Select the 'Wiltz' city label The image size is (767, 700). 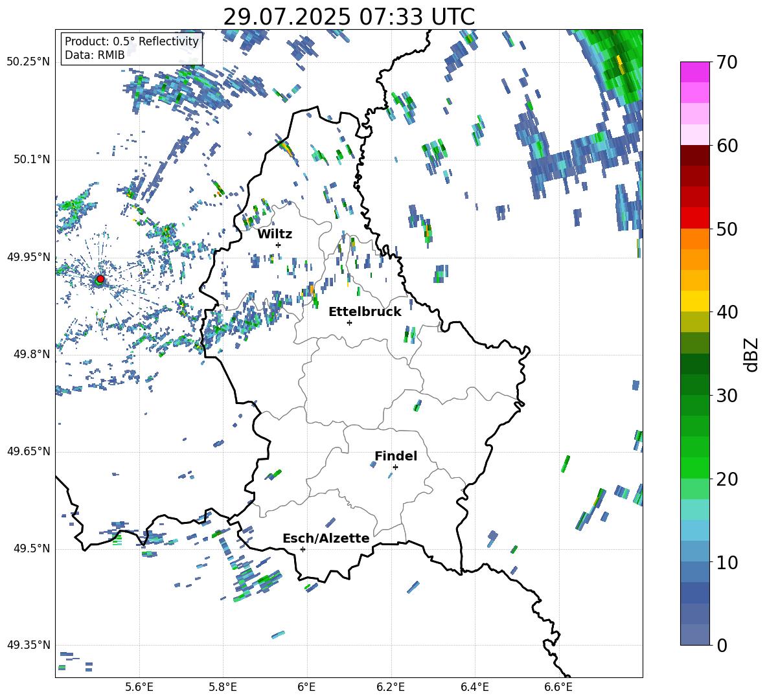tap(275, 234)
